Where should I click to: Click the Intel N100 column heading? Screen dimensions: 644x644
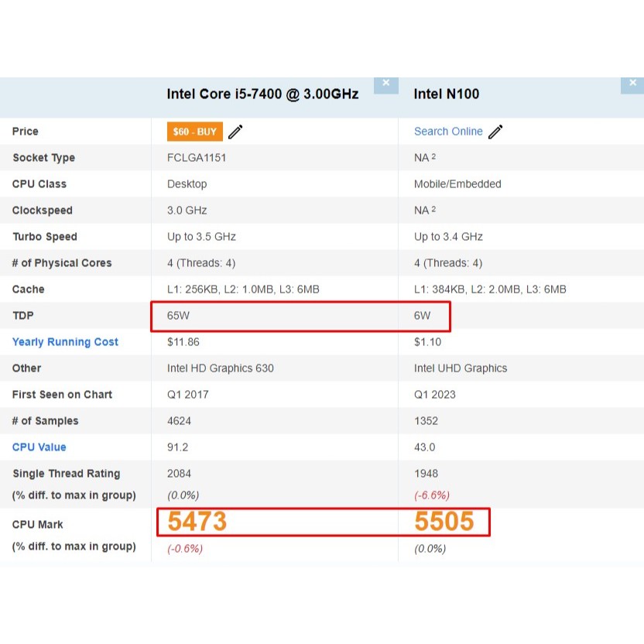(446, 94)
